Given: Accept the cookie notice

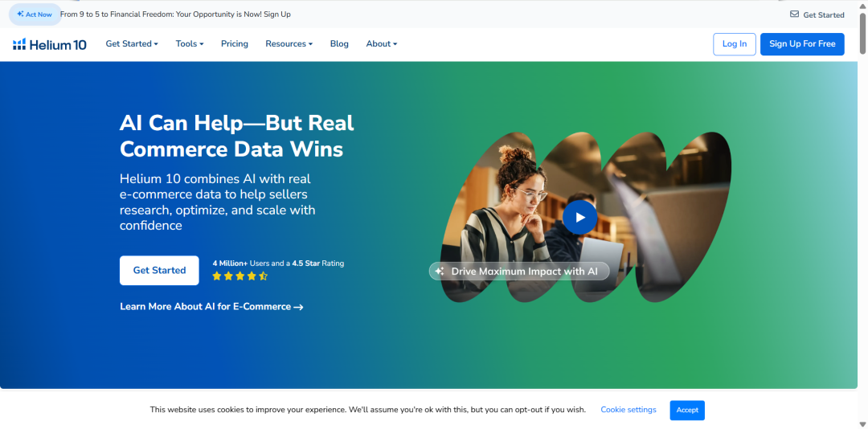Looking at the screenshot, I should [x=686, y=410].
